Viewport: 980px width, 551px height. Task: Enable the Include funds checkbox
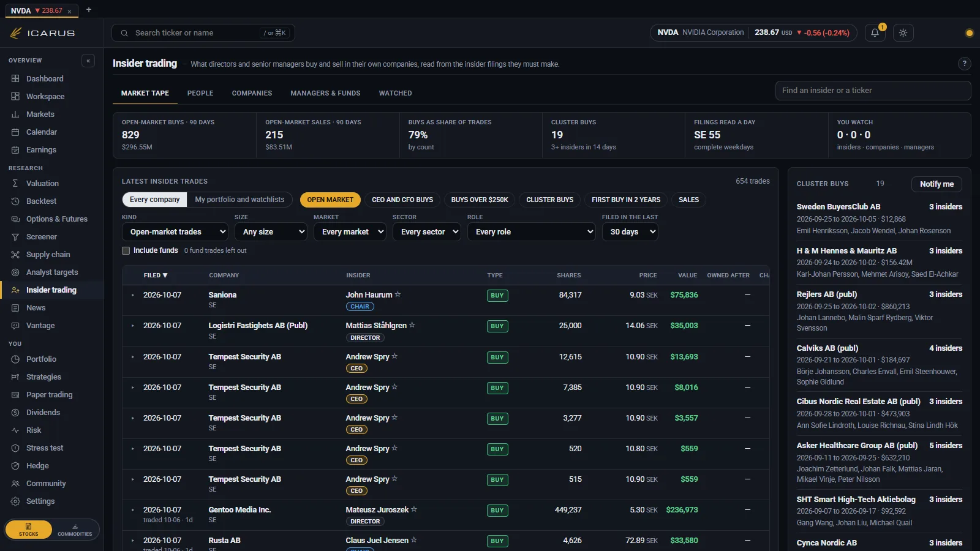pos(126,250)
